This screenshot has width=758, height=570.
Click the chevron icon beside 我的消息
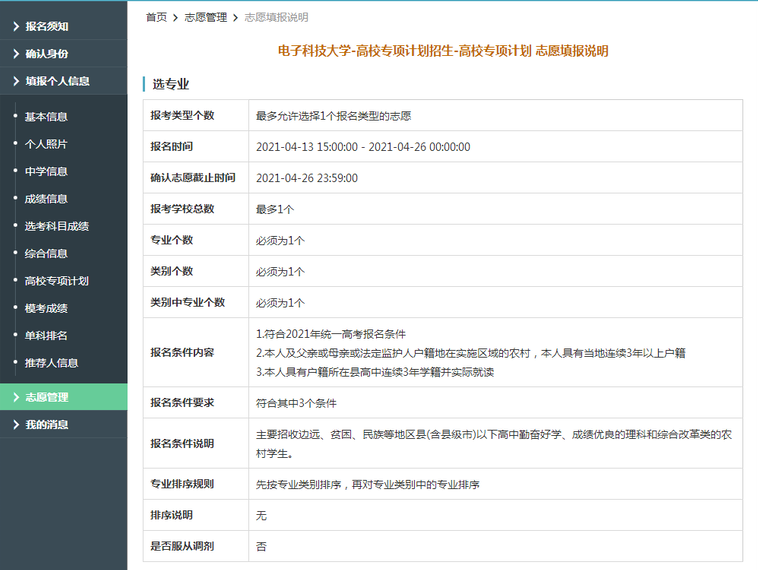coord(16,425)
